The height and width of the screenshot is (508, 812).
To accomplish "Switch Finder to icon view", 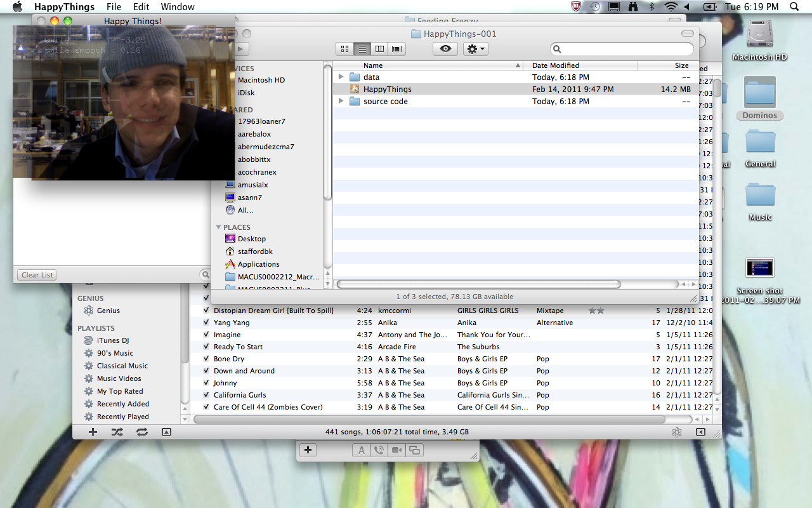I will (345, 49).
